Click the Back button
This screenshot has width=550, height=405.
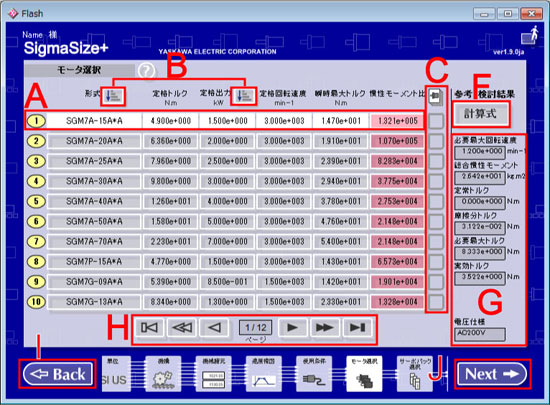point(58,374)
